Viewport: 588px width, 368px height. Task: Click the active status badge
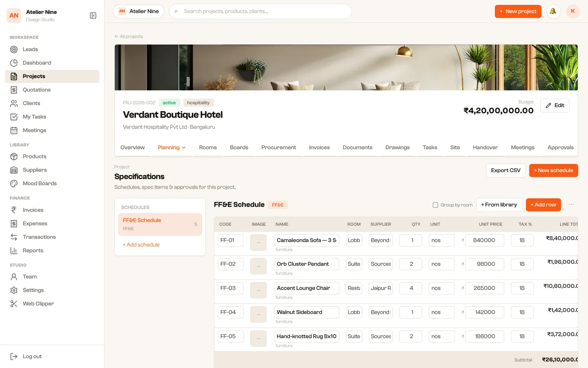coord(169,103)
